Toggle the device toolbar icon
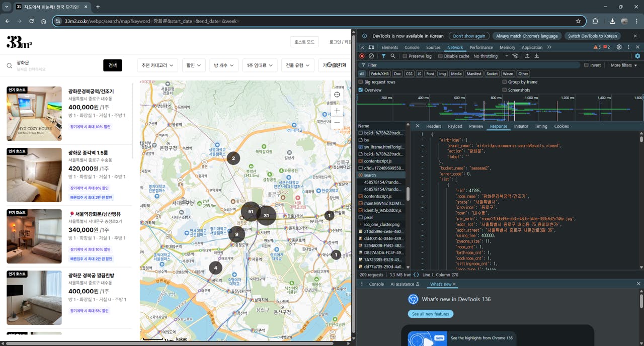The width and height of the screenshot is (644, 346). pyautogui.click(x=371, y=47)
